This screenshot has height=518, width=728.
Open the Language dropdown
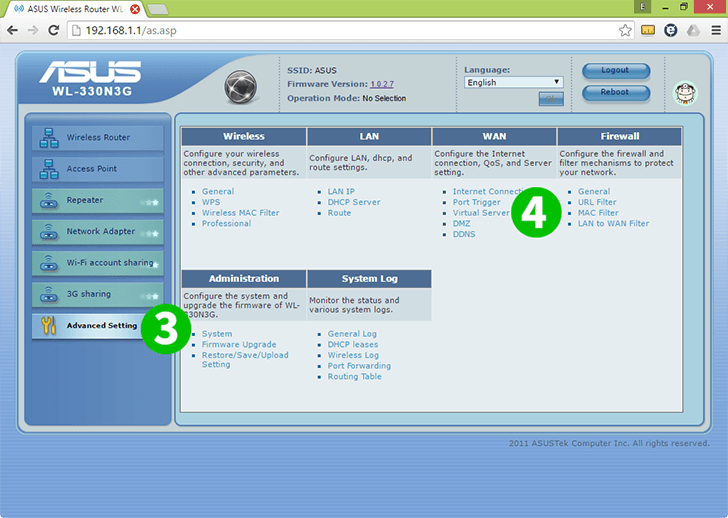[x=514, y=83]
